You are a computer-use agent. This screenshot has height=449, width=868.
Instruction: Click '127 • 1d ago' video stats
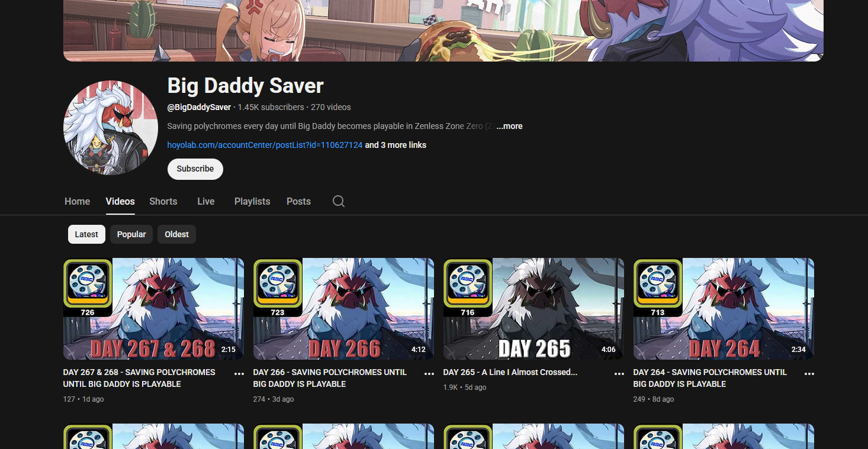(x=83, y=399)
